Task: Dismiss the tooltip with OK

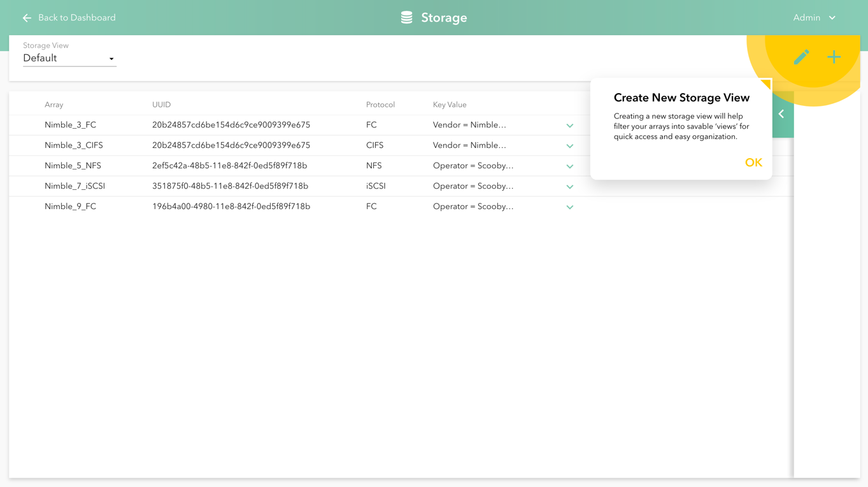Action: tap(753, 163)
